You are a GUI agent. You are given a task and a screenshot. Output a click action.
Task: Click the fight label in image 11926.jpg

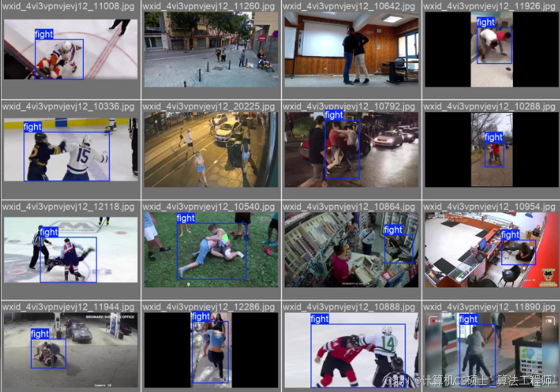pos(486,22)
